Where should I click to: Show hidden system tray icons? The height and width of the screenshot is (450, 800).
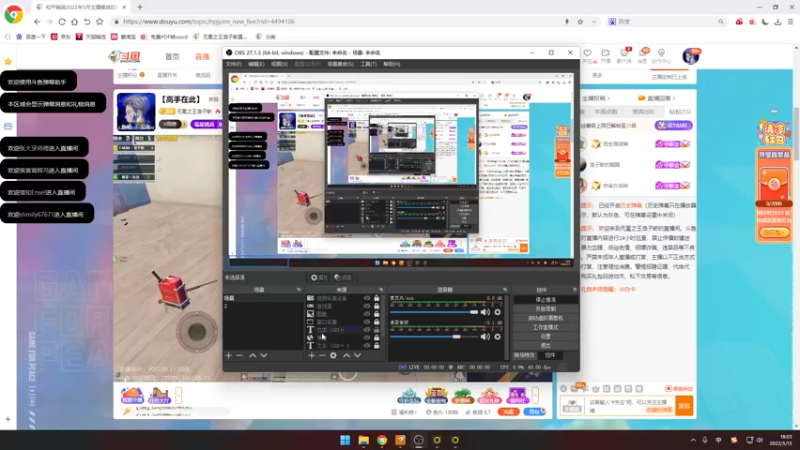[693, 440]
